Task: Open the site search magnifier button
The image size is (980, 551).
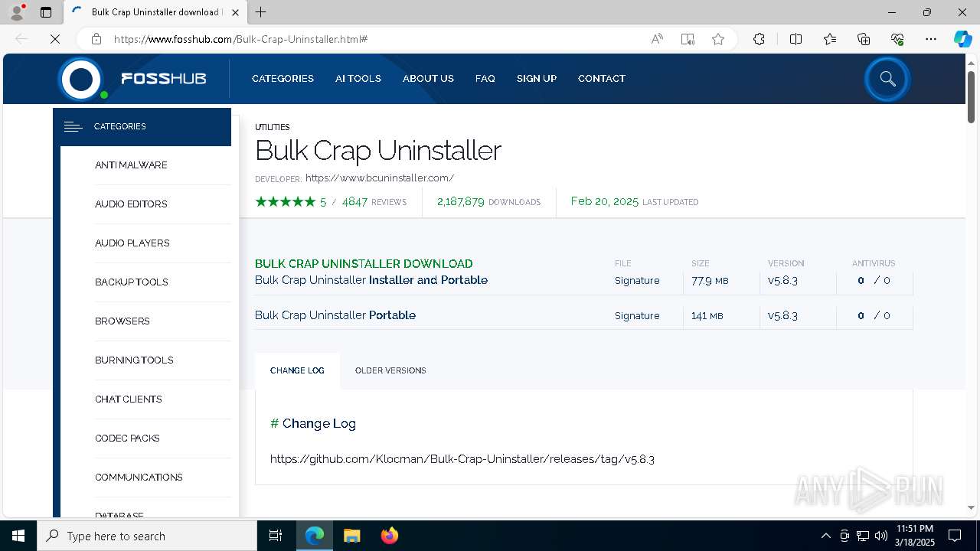Action: point(887,79)
